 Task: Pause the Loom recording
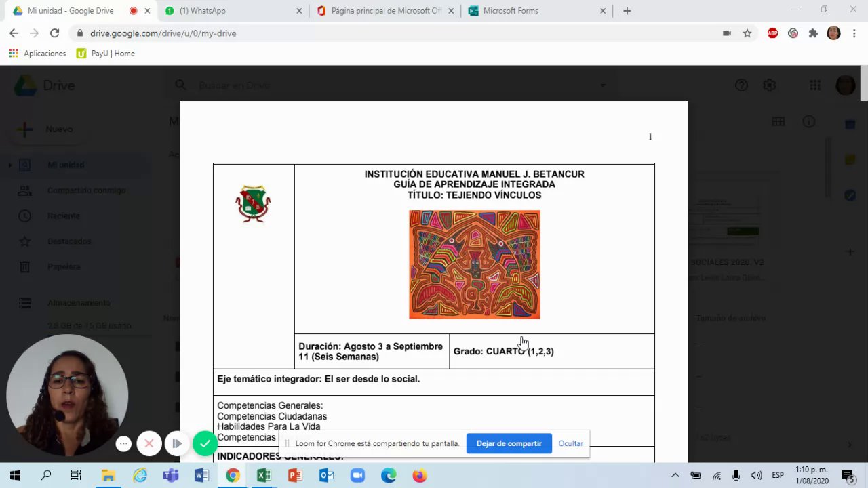pyautogui.click(x=176, y=443)
